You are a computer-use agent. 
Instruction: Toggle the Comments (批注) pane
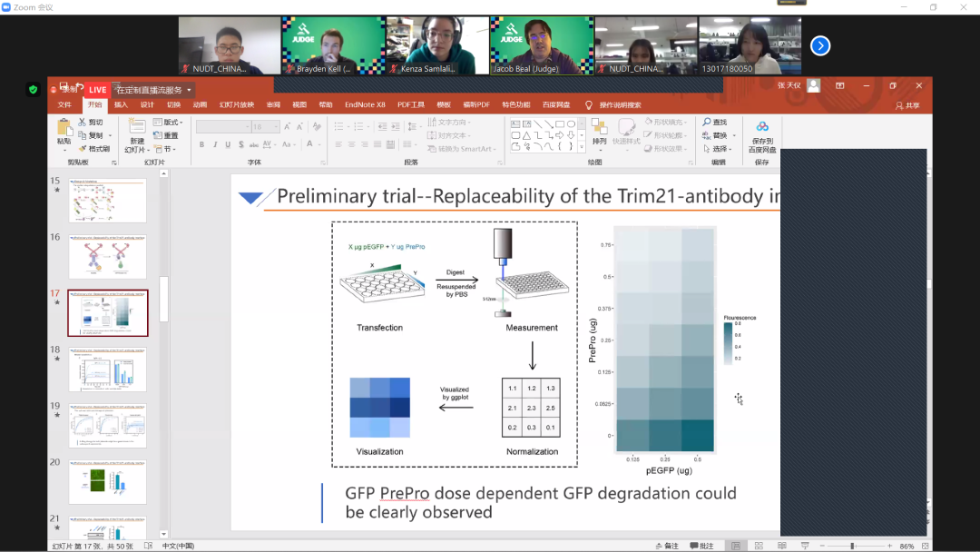point(701,546)
